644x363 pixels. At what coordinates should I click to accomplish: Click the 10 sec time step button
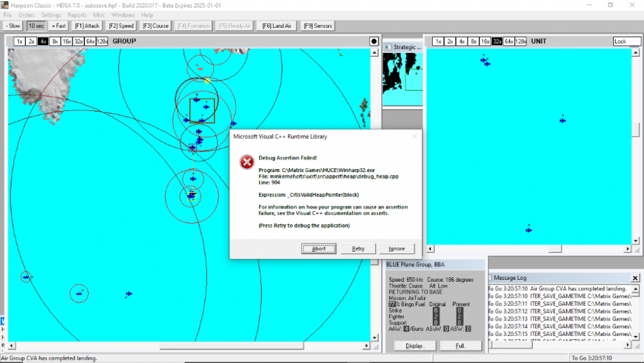tap(36, 26)
